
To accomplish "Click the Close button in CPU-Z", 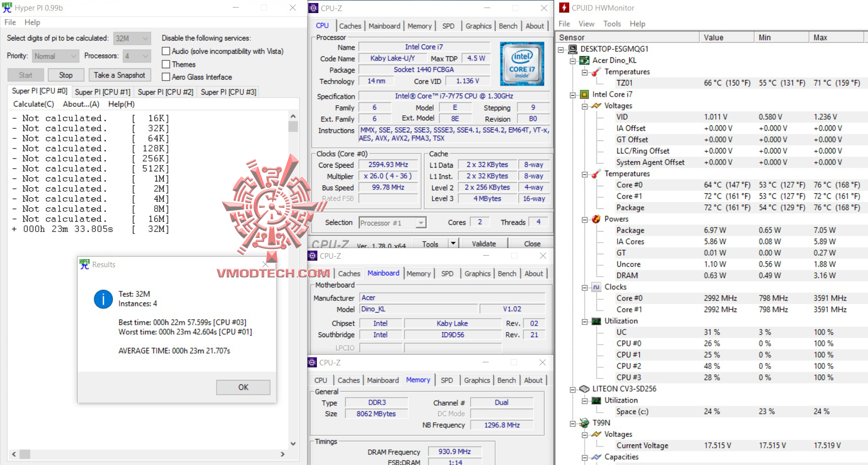I will click(532, 244).
